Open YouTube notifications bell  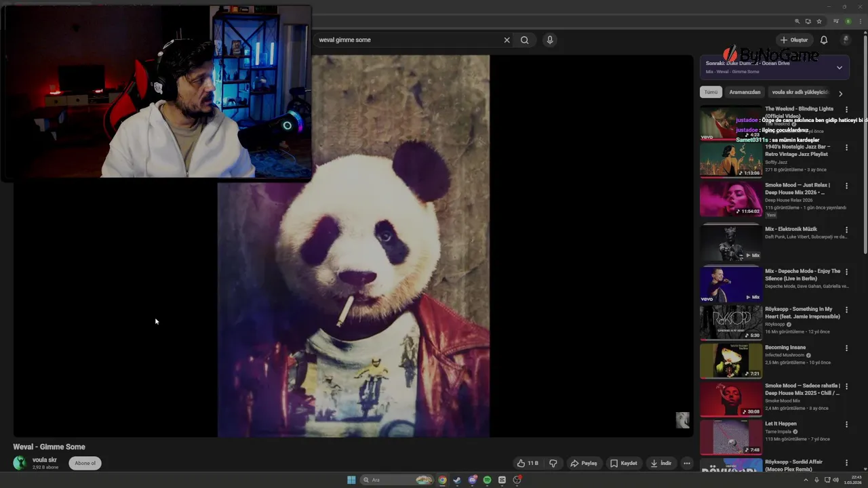(x=824, y=40)
